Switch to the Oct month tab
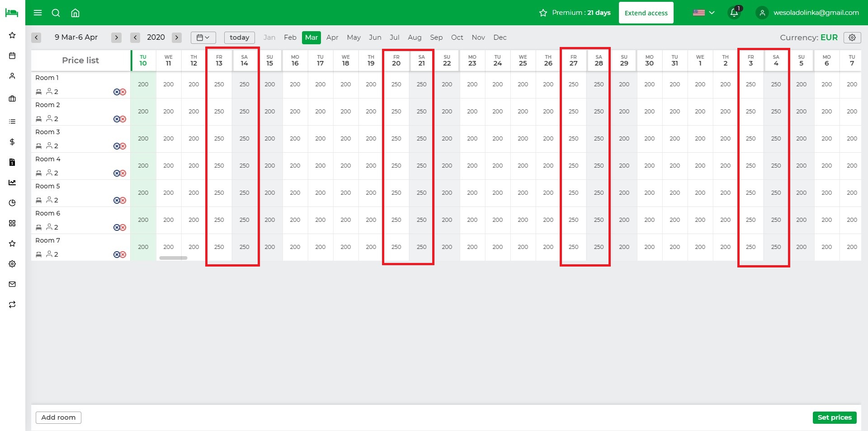 457,37
